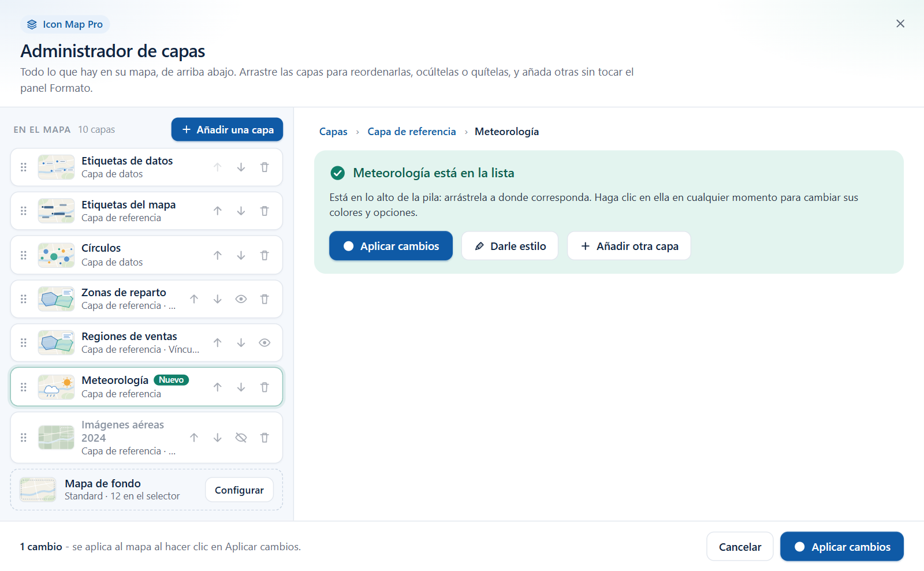
Task: Click Añadir otra capa button
Action: pyautogui.click(x=629, y=246)
